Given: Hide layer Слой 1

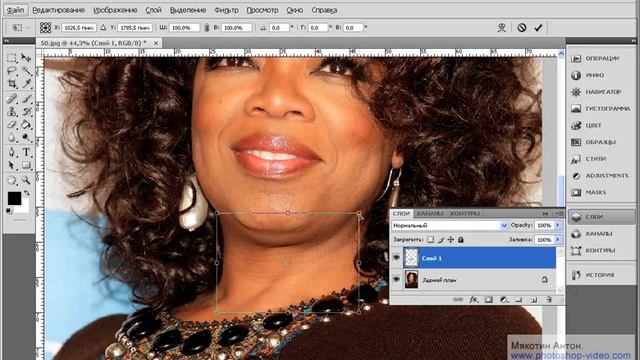Looking at the screenshot, I should pos(396,258).
